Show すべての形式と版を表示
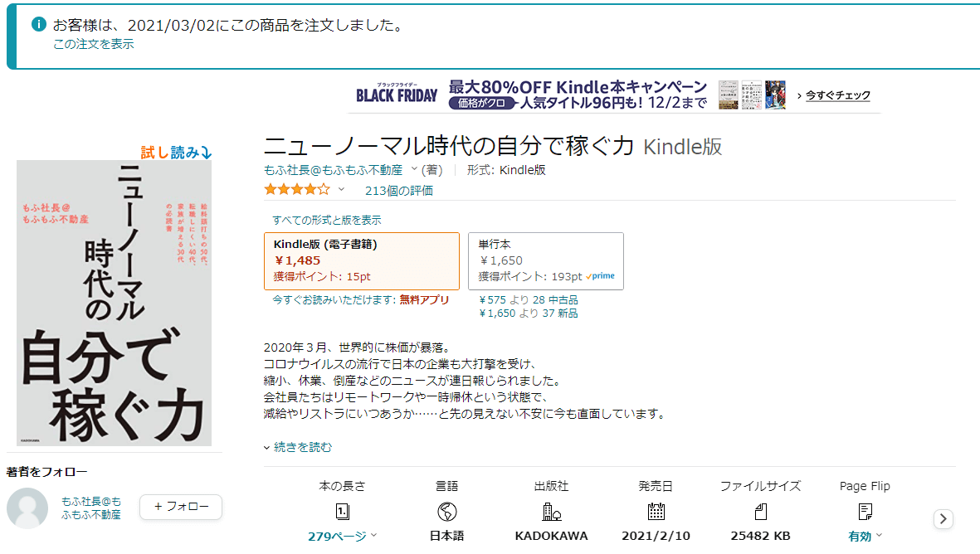Screen dimensions: 980x554 (326, 220)
